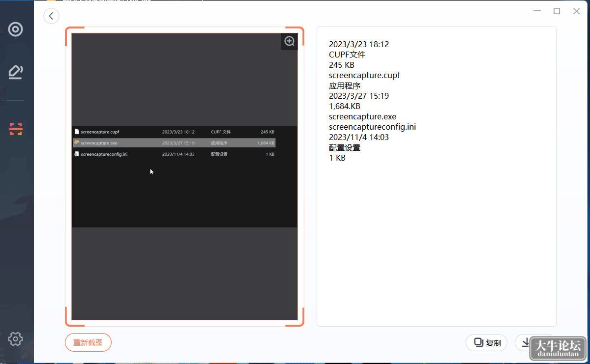Viewport: 590px width, 364px height.
Task: Click the 重新截图 button
Action: [x=88, y=343]
